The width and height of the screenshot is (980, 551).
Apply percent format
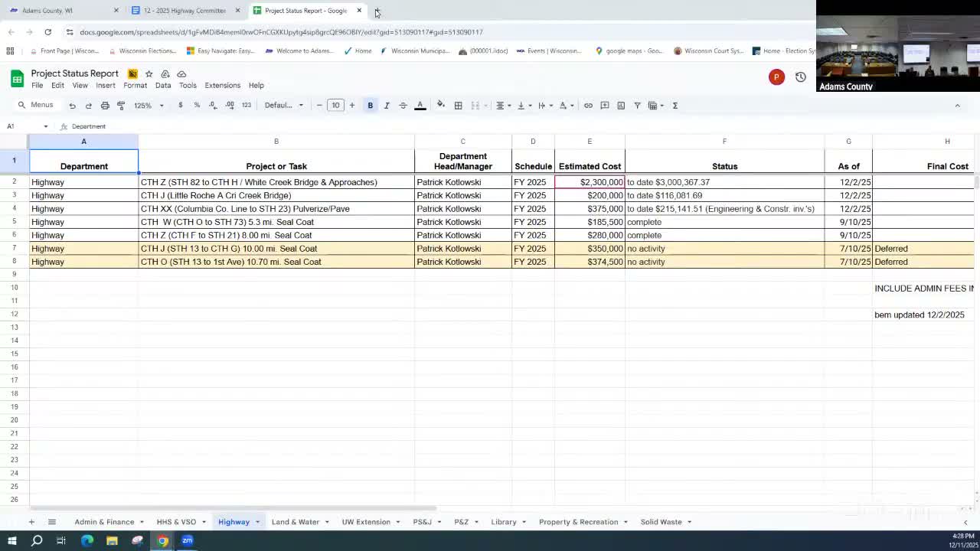click(x=197, y=106)
